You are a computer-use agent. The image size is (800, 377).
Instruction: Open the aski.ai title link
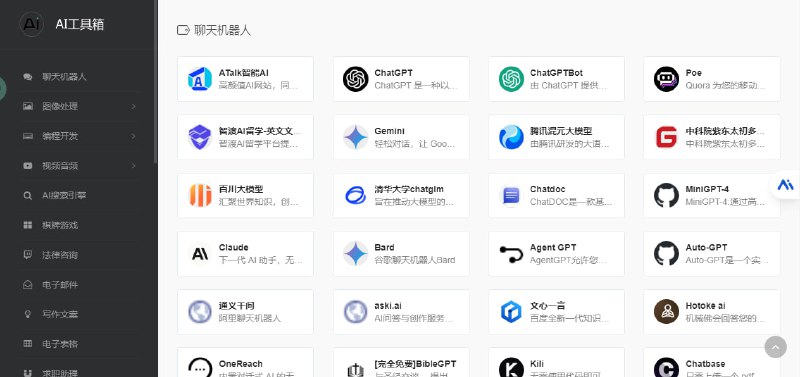pyautogui.click(x=388, y=306)
